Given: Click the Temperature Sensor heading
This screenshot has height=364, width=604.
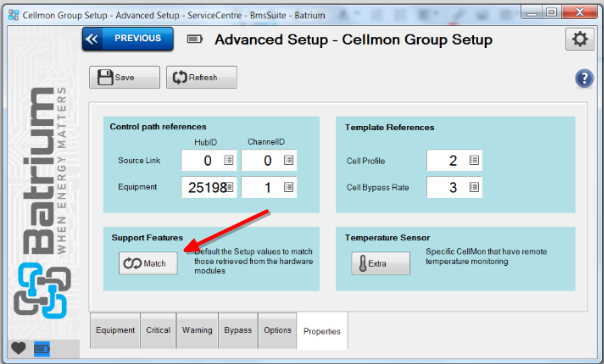Looking at the screenshot, I should 387,238.
